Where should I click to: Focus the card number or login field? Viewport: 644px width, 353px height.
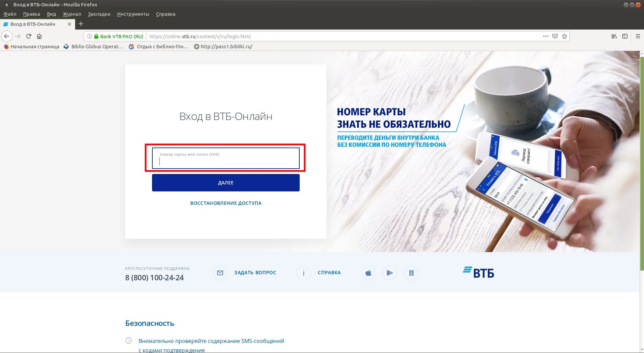tap(226, 158)
